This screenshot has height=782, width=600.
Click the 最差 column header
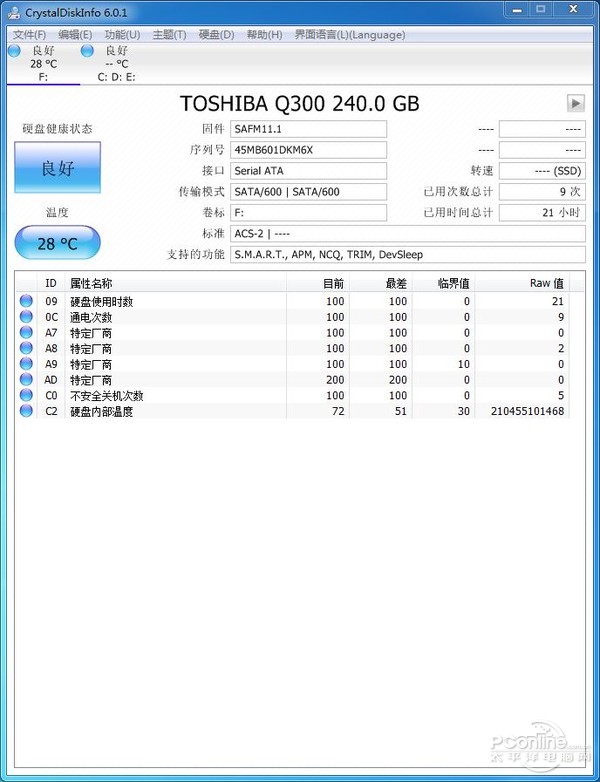click(381, 283)
